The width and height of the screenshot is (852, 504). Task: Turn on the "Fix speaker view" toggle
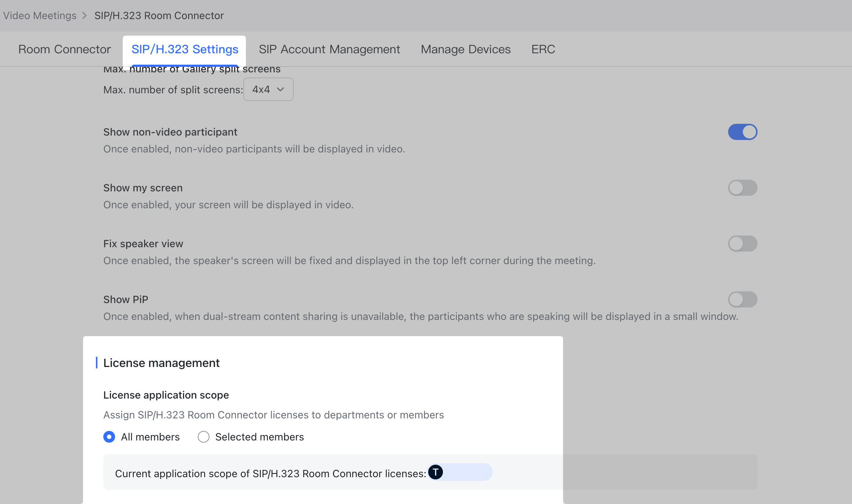(x=742, y=243)
